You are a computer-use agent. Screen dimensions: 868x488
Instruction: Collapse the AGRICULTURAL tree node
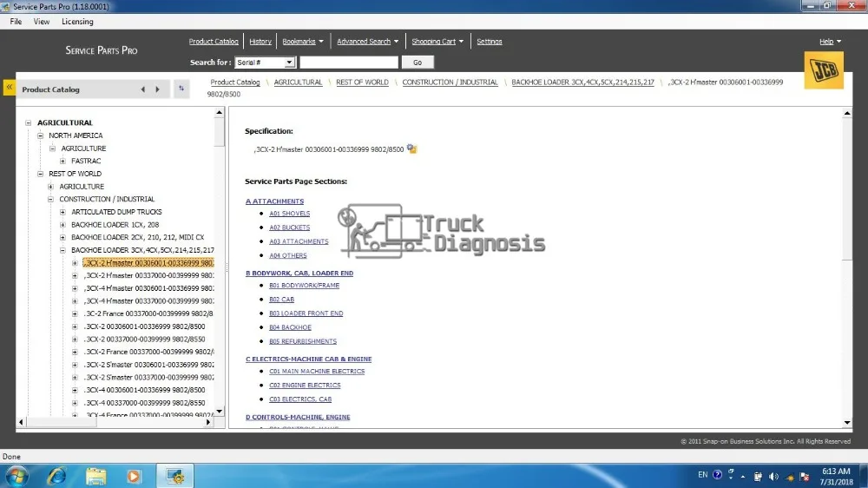(x=29, y=123)
